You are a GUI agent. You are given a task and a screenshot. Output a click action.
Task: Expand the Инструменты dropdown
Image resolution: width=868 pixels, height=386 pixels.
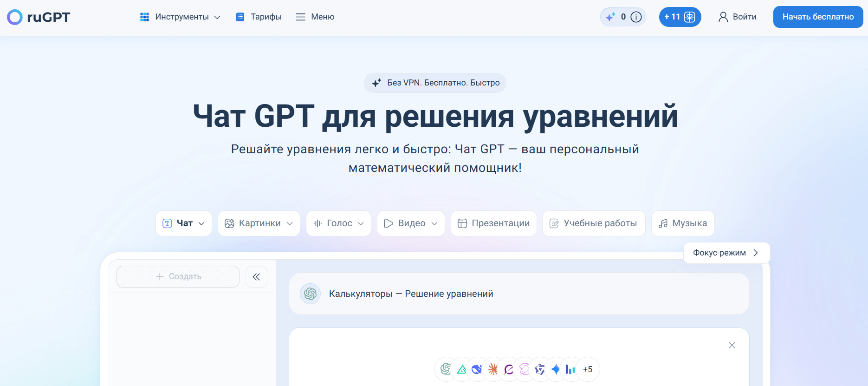pyautogui.click(x=180, y=17)
